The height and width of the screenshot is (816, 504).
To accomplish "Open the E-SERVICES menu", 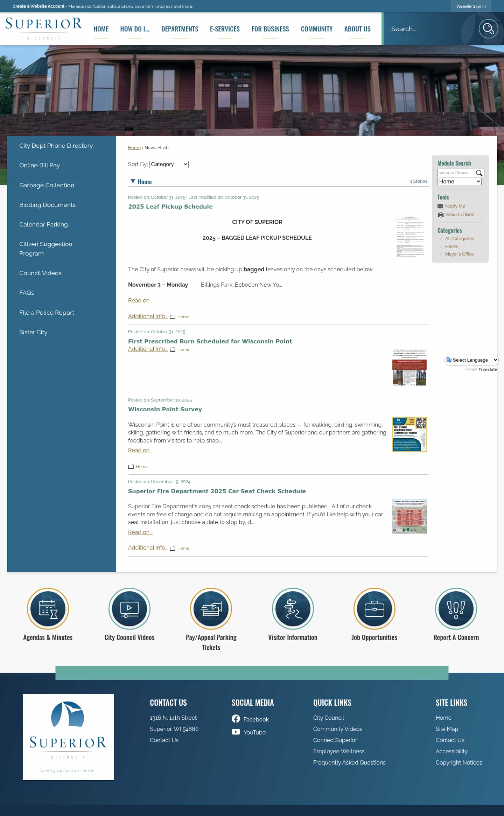I will point(225,29).
